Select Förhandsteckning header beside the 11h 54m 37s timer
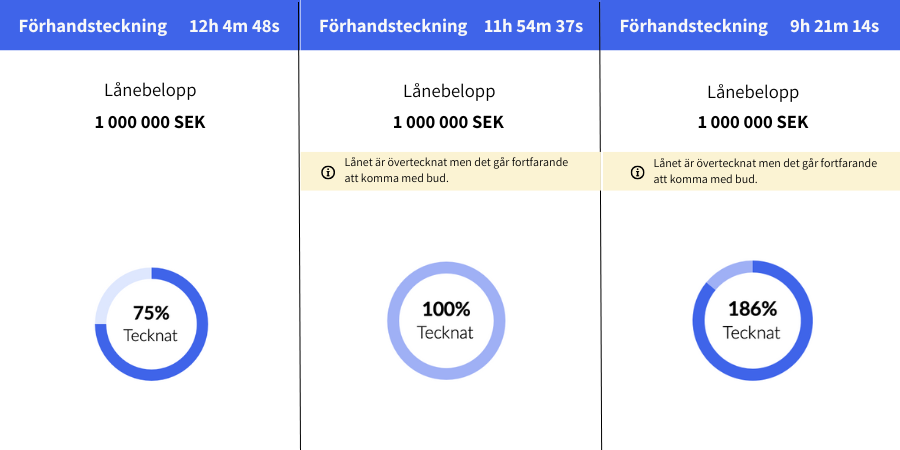Image resolution: width=900 pixels, height=450 pixels. coord(393,26)
